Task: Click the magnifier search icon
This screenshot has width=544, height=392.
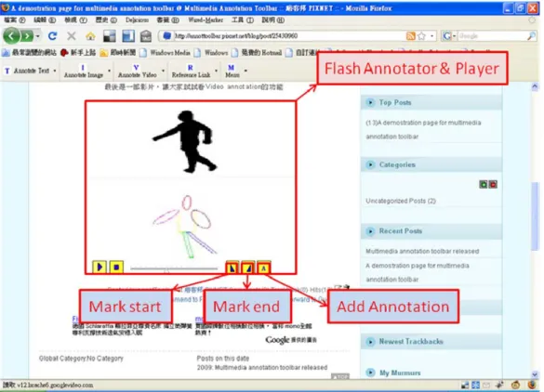Action: (x=531, y=35)
